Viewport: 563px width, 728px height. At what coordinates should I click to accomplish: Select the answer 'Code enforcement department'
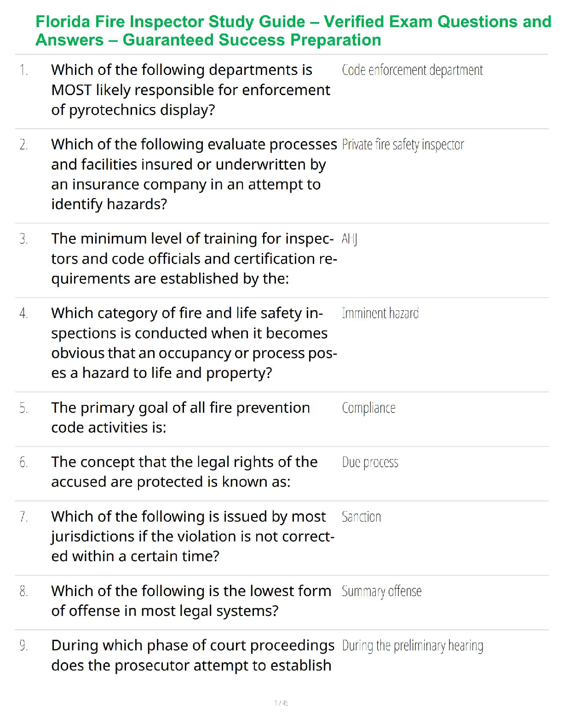[x=412, y=70]
